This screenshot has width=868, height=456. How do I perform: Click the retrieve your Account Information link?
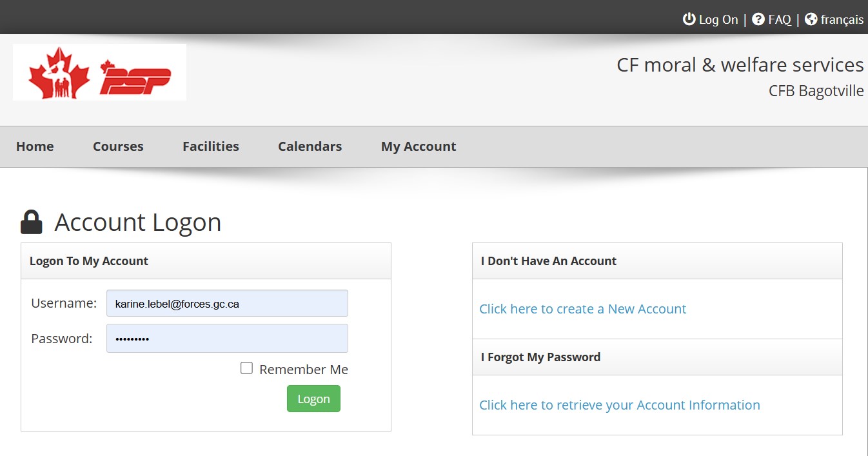(x=619, y=405)
